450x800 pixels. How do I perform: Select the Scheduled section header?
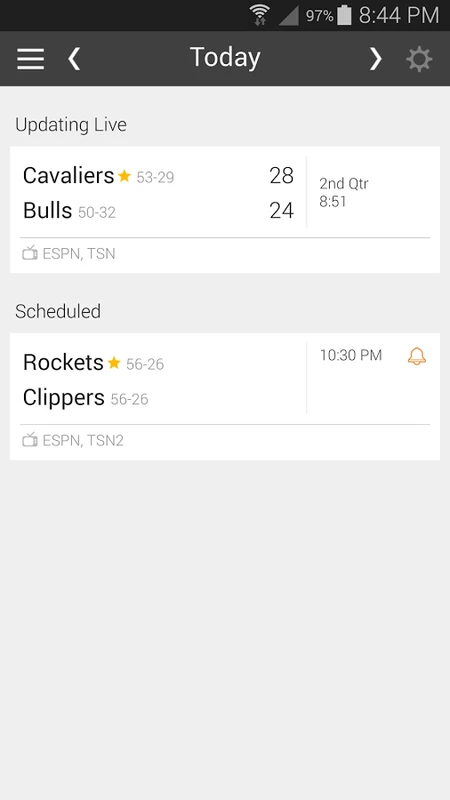point(58,311)
